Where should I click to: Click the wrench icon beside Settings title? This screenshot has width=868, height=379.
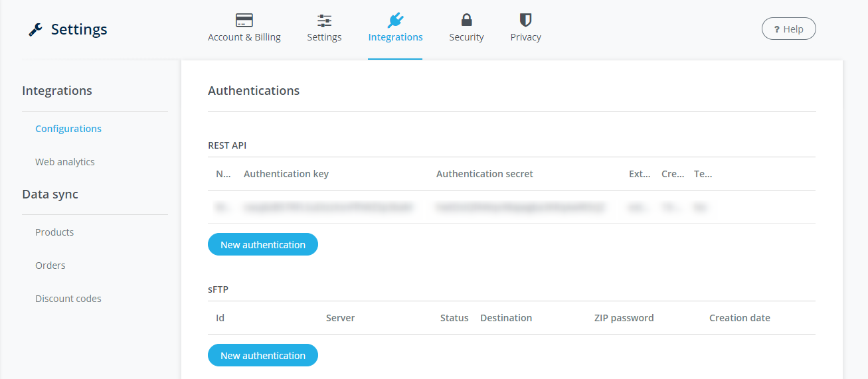36,29
